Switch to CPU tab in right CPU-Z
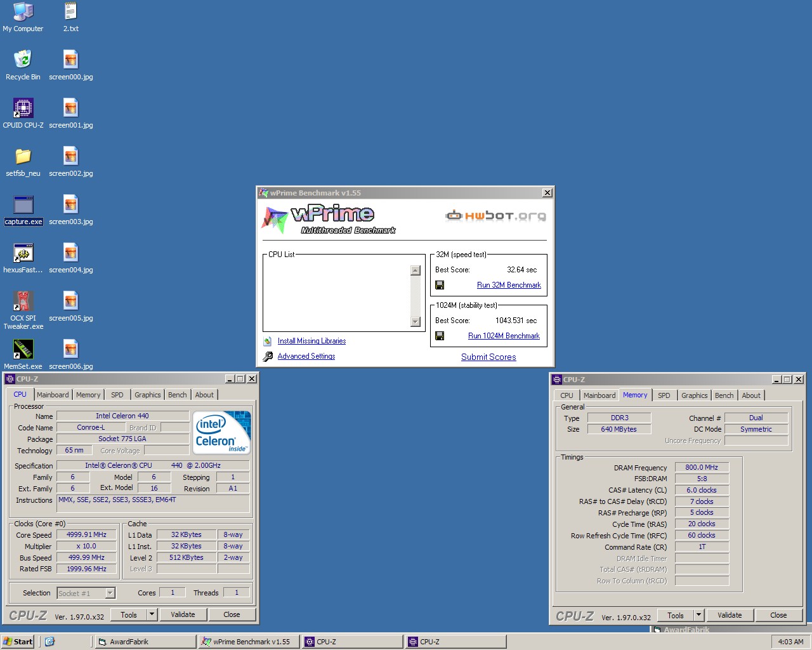This screenshot has height=650, width=812. tap(566, 395)
